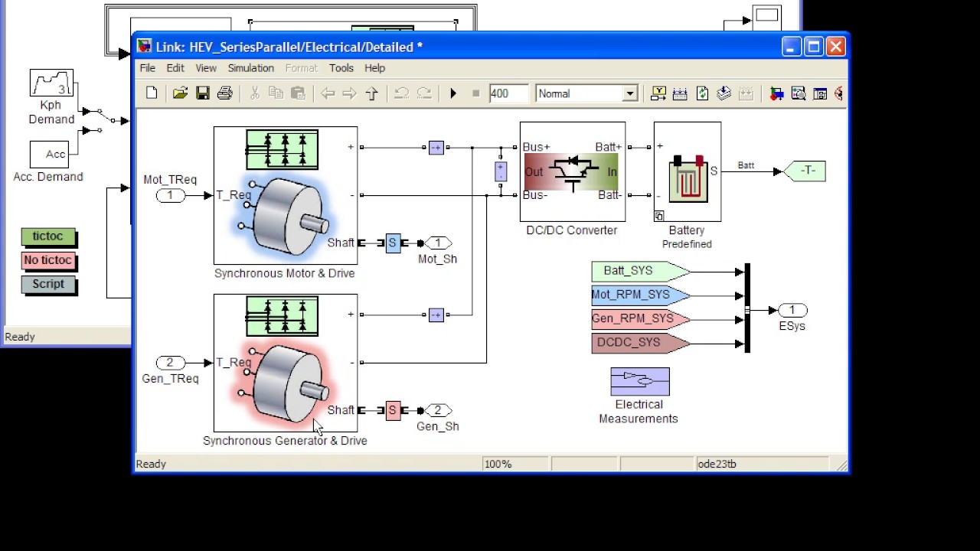Image resolution: width=980 pixels, height=551 pixels.
Task: Click the New model toolbar icon
Action: (x=152, y=93)
